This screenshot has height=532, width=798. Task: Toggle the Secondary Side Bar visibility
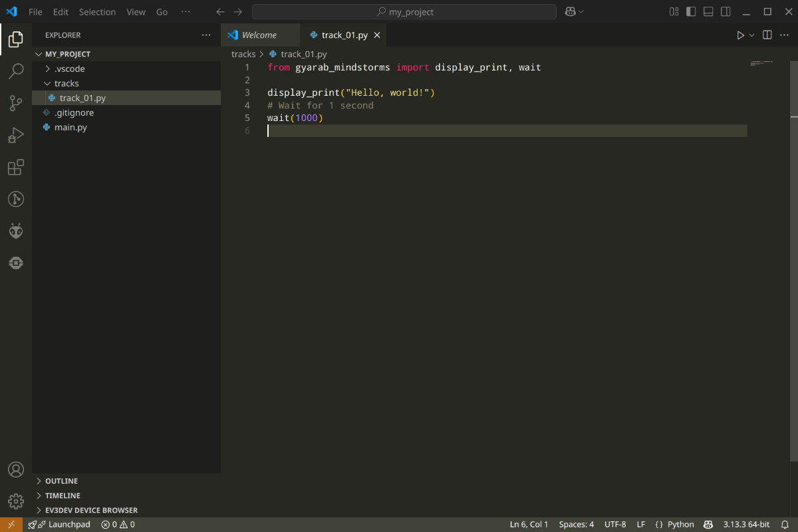pos(726,12)
